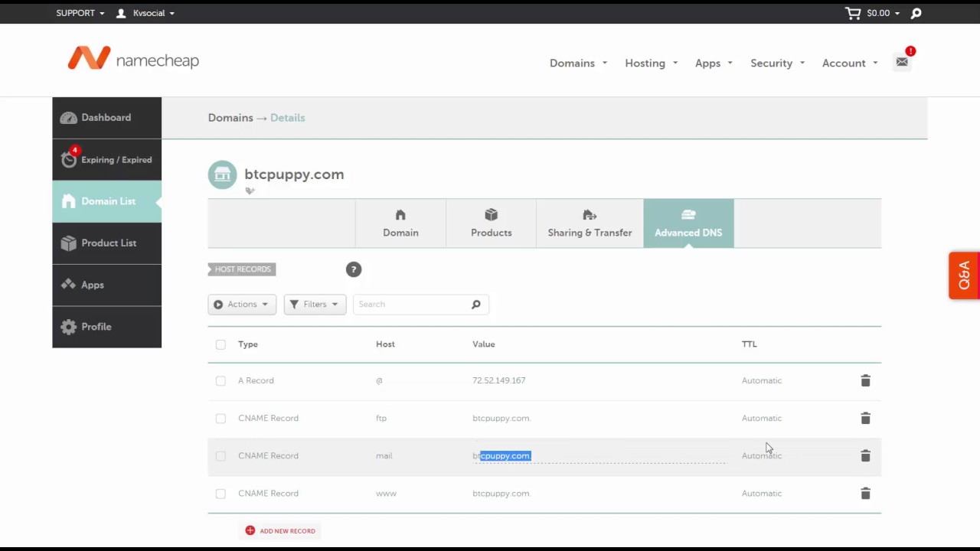The width and height of the screenshot is (980, 551).
Task: Open the shopping cart icon
Action: 853,13
